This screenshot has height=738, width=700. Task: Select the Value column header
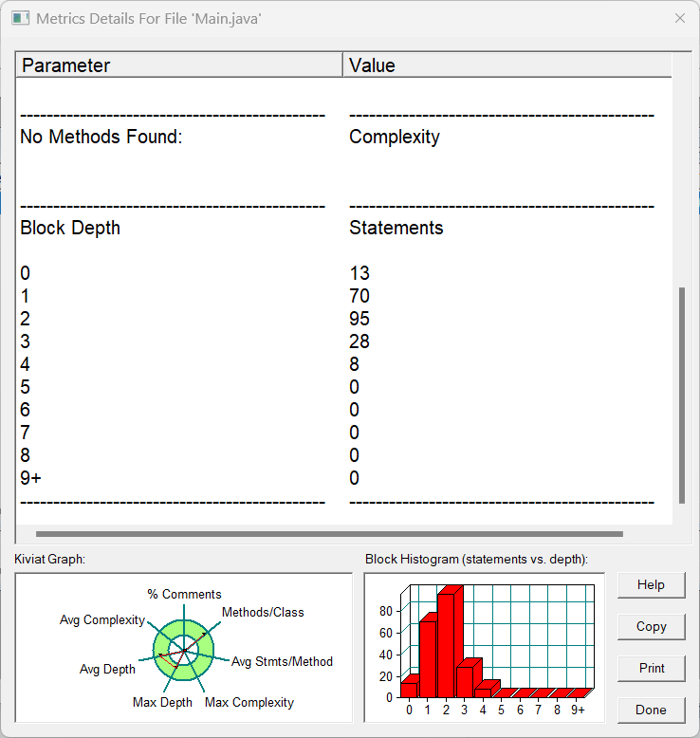pos(507,65)
